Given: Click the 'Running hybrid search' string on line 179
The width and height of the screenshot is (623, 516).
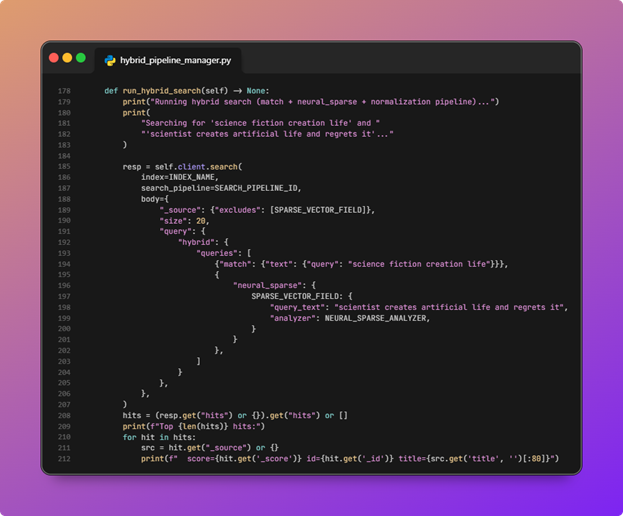Looking at the screenshot, I should click(x=324, y=102).
